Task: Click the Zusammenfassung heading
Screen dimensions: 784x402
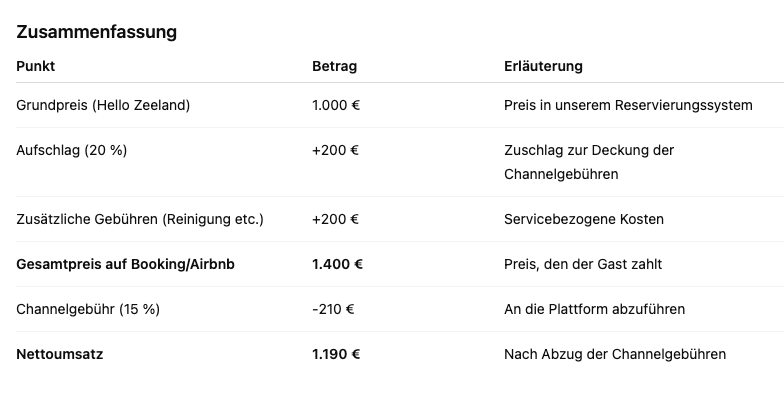Action: [x=97, y=32]
